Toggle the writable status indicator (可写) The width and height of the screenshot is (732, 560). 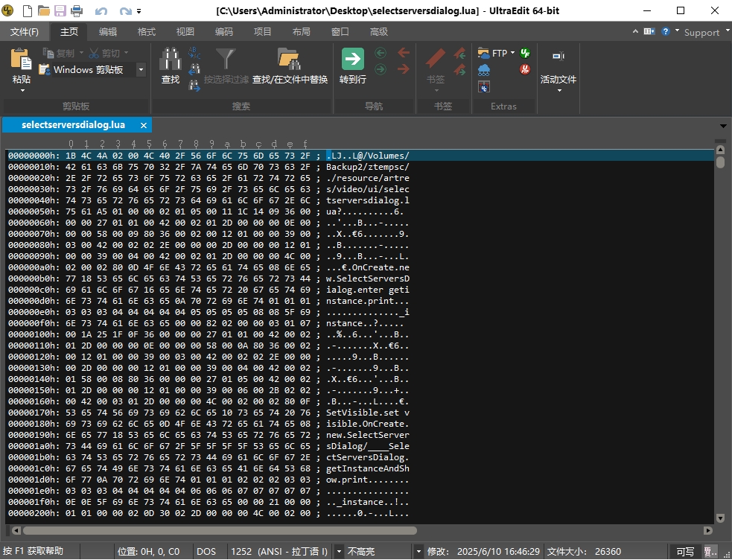685,552
